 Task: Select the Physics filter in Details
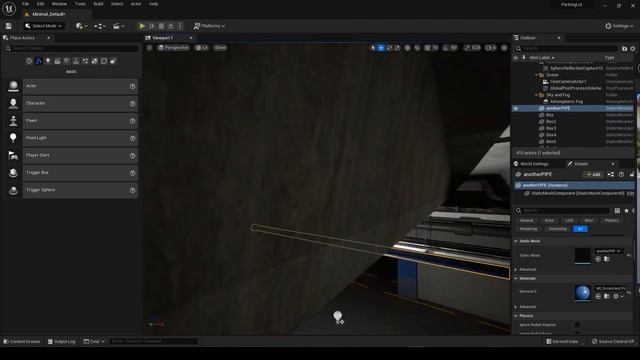611,220
